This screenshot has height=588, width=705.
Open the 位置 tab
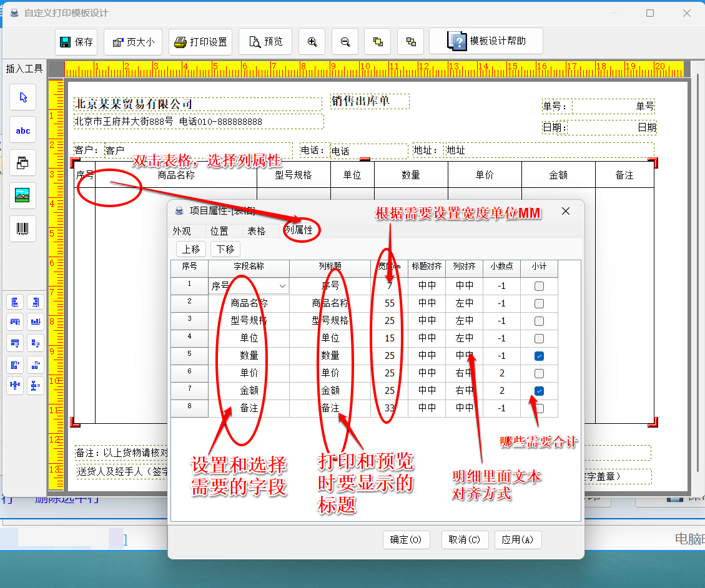(219, 231)
